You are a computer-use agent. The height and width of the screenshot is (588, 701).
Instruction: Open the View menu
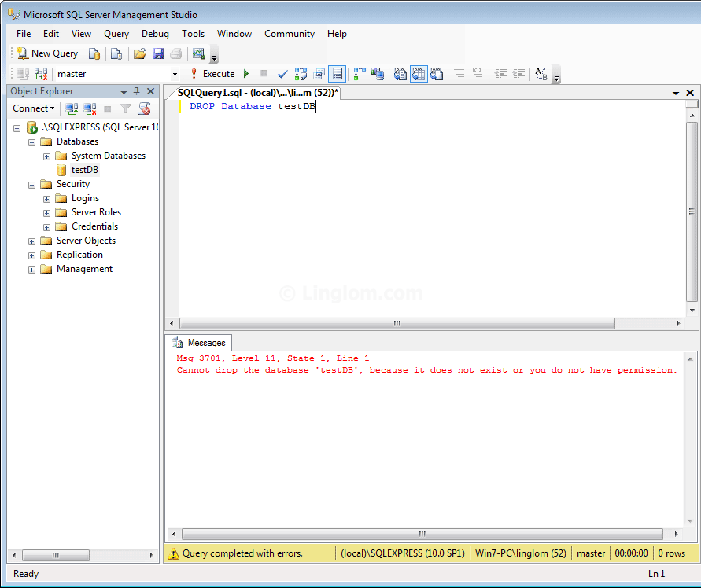81,34
